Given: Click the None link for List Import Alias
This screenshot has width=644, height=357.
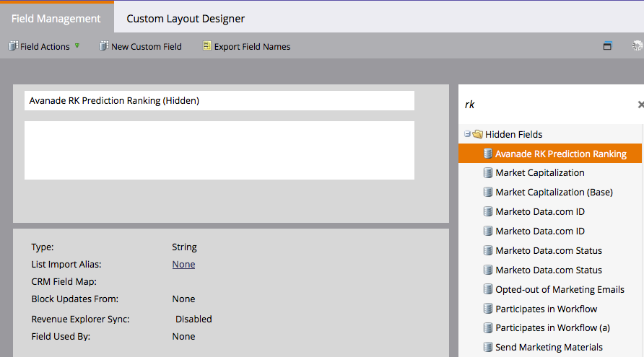Looking at the screenshot, I should [183, 265].
